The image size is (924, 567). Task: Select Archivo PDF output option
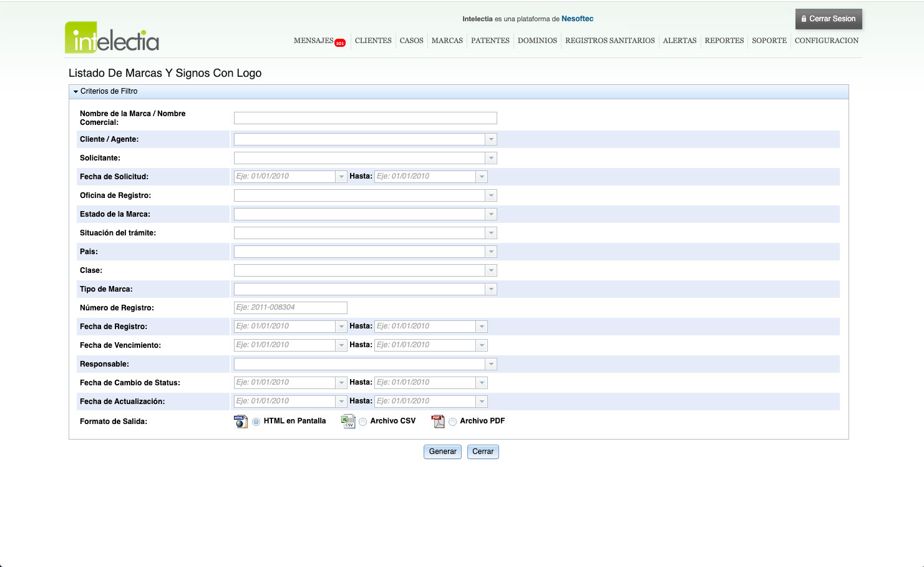pos(452,422)
